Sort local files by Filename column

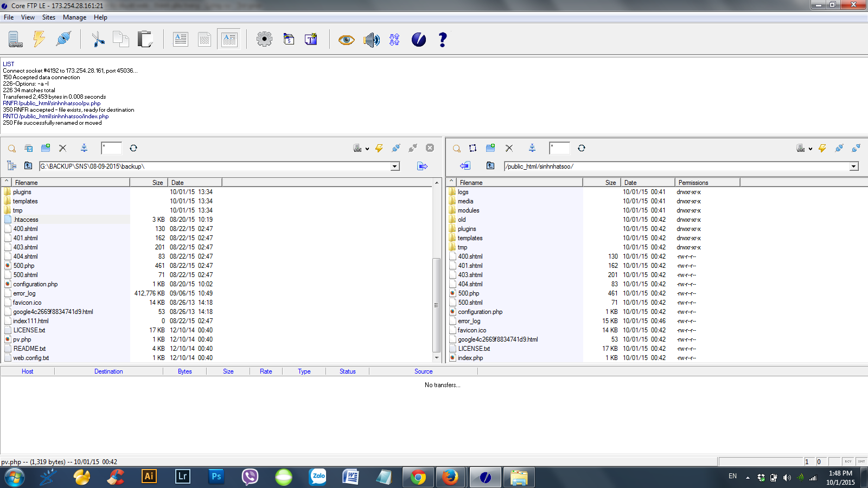pos(71,183)
